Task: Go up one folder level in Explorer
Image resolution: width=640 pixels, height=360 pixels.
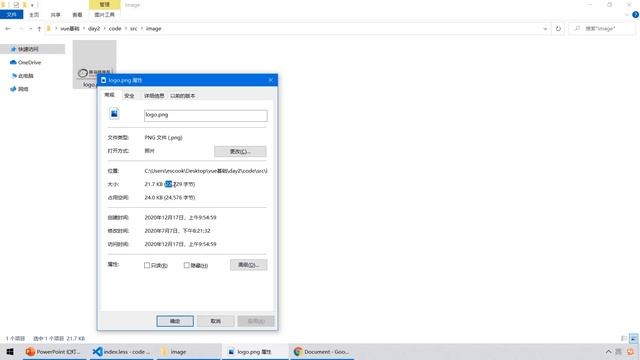Action: (39, 29)
